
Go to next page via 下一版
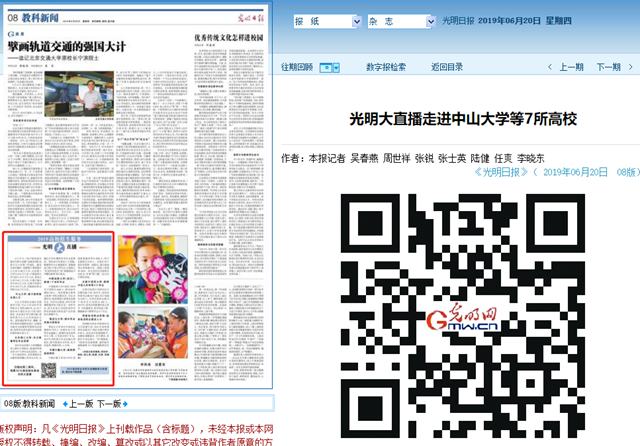point(109,404)
